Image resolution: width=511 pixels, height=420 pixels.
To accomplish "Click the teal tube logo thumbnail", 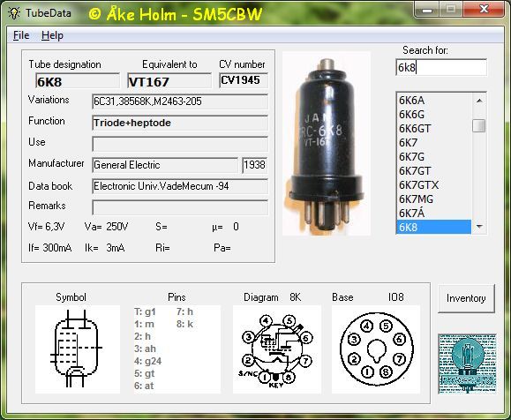I will coord(468,364).
